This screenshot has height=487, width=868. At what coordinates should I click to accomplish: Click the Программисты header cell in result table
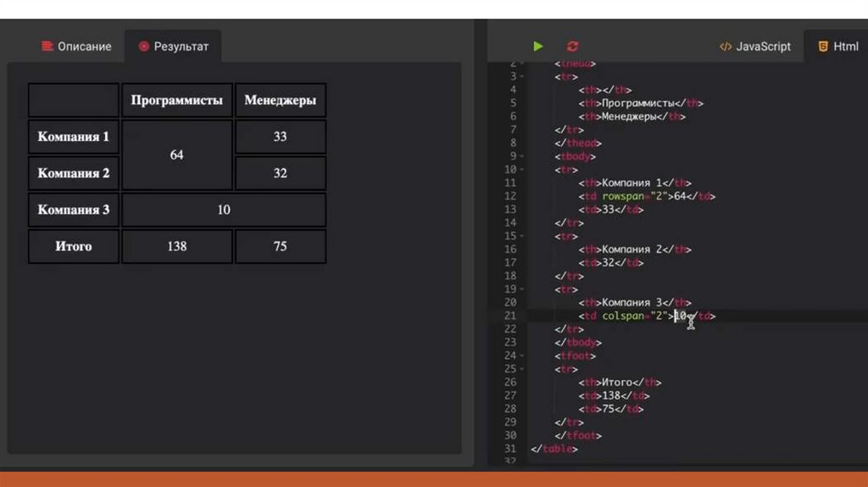176,100
